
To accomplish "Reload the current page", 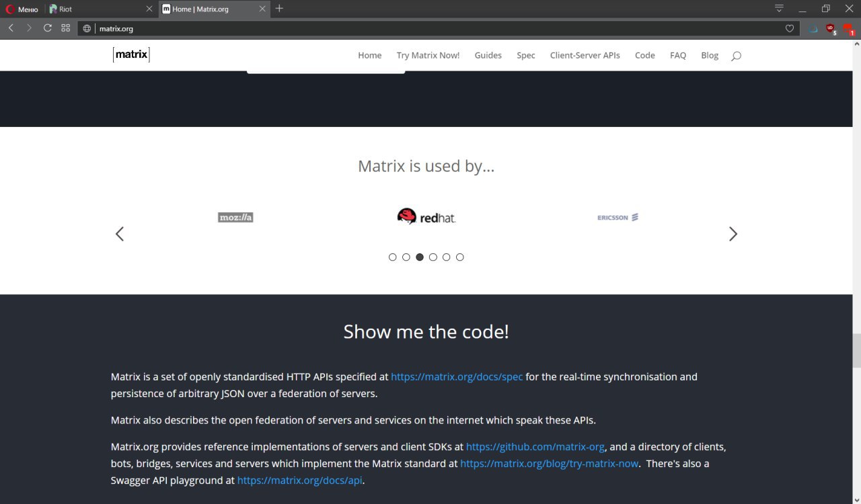I will (x=47, y=28).
